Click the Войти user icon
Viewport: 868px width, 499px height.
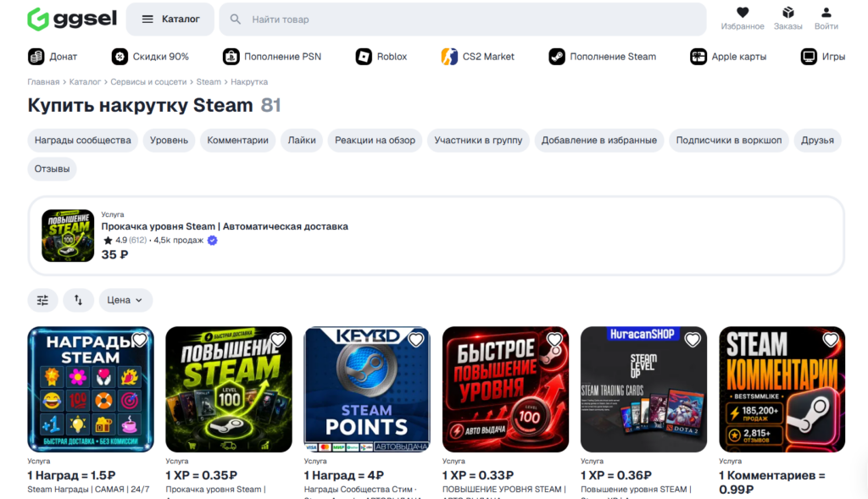(826, 12)
